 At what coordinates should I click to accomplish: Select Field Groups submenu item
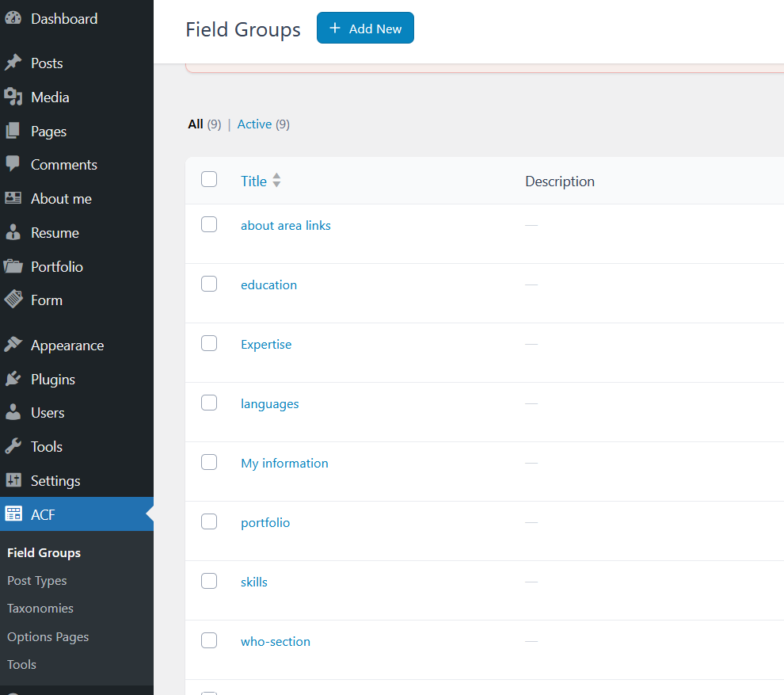click(44, 552)
